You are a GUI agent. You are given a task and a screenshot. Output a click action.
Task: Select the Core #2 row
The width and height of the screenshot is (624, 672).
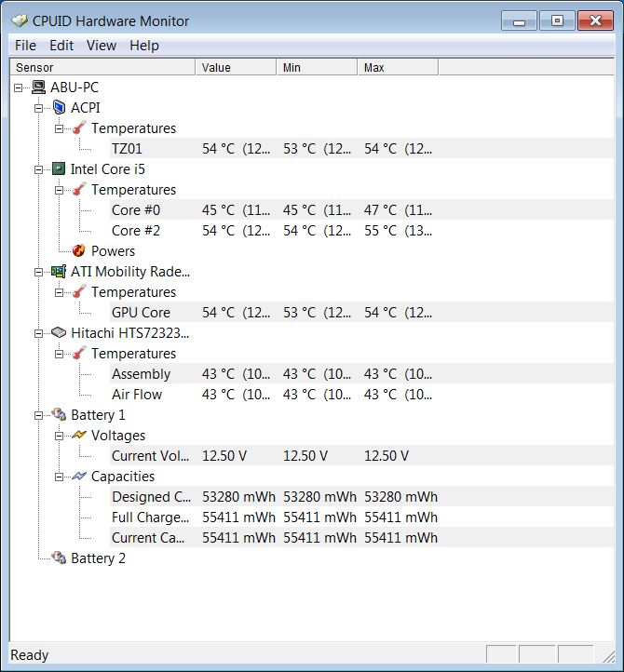361,230
